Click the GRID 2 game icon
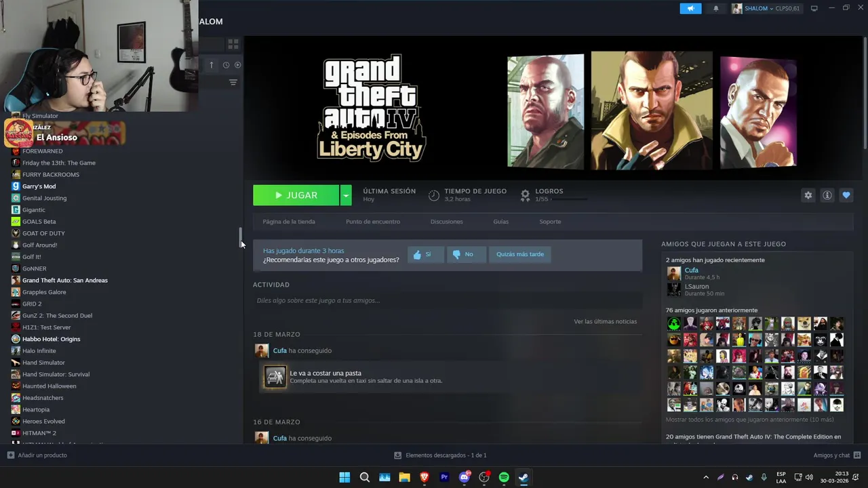 click(16, 304)
